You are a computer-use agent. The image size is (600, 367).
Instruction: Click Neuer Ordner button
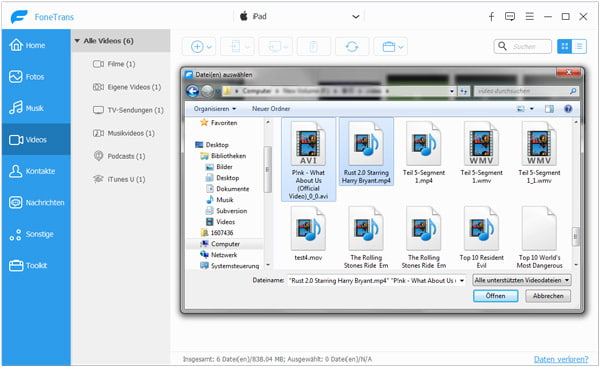271,109
